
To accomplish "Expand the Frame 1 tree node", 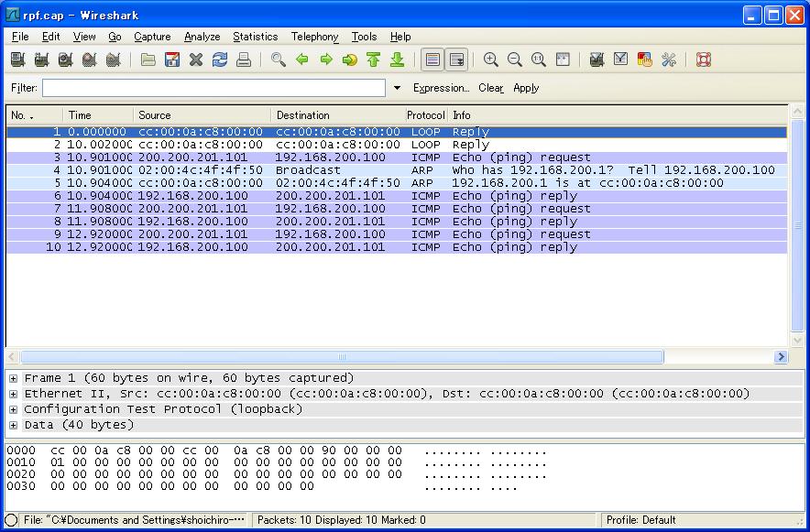I will pyautogui.click(x=14, y=379).
